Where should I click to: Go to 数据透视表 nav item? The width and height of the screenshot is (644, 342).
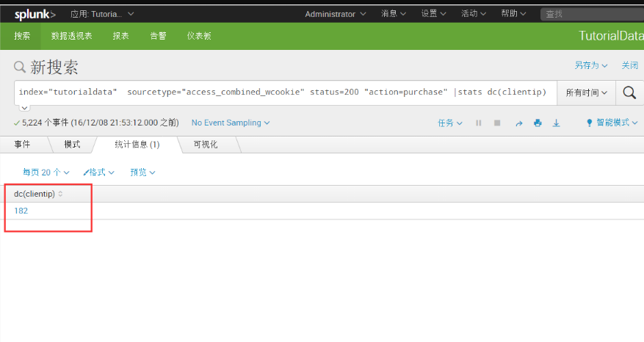[71, 36]
